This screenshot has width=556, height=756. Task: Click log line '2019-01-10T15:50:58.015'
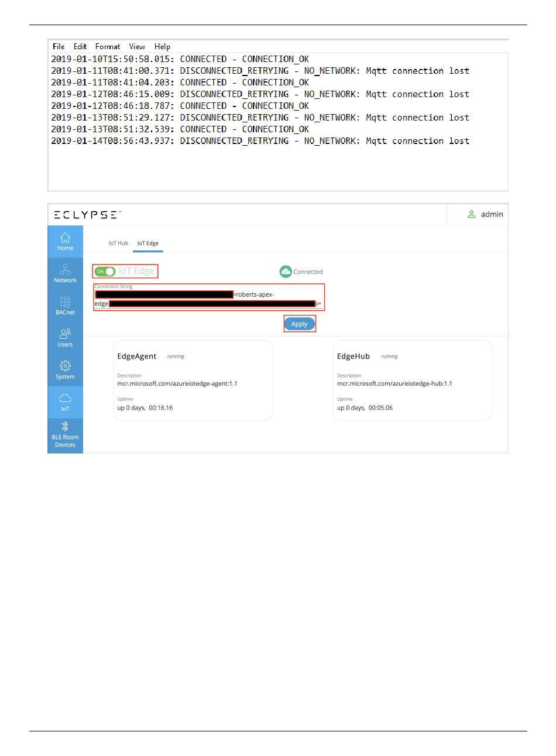tap(180, 59)
